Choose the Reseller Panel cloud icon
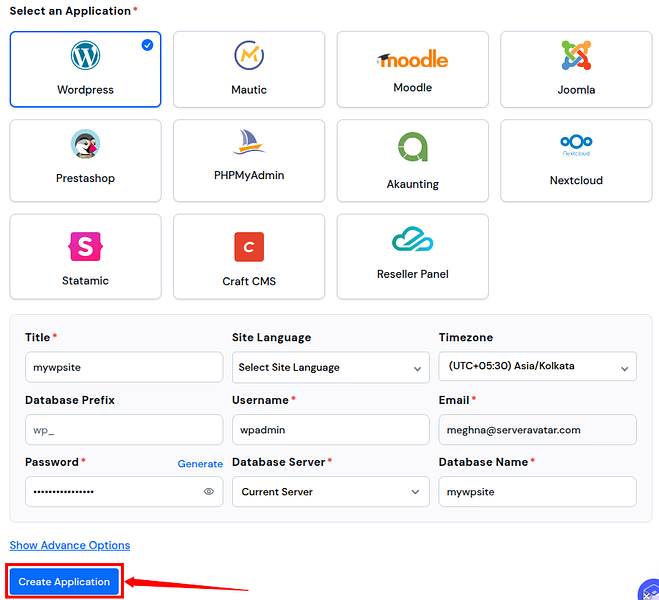 click(x=412, y=241)
